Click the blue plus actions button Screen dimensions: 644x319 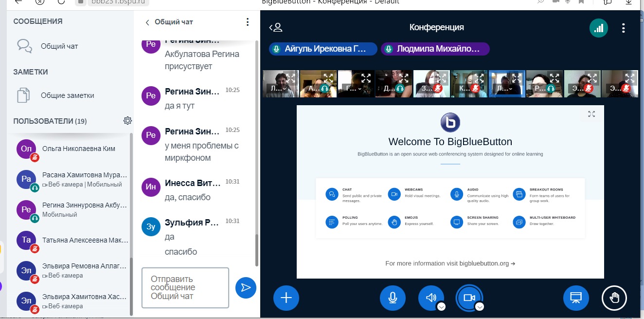point(286,298)
